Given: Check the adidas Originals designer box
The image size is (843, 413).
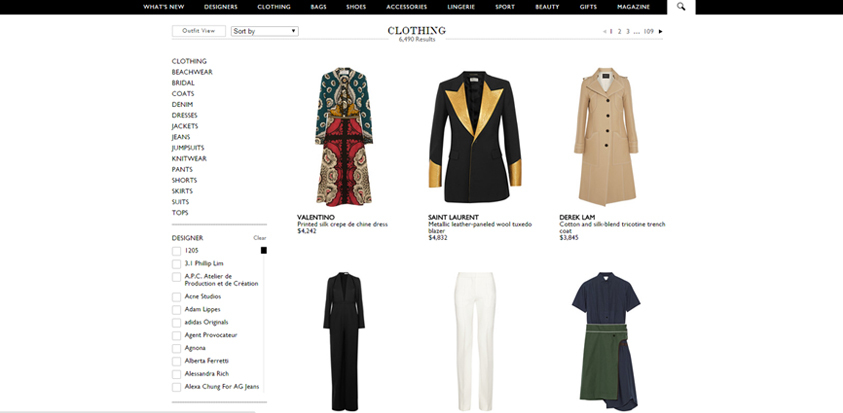Looking at the screenshot, I should [x=177, y=323].
